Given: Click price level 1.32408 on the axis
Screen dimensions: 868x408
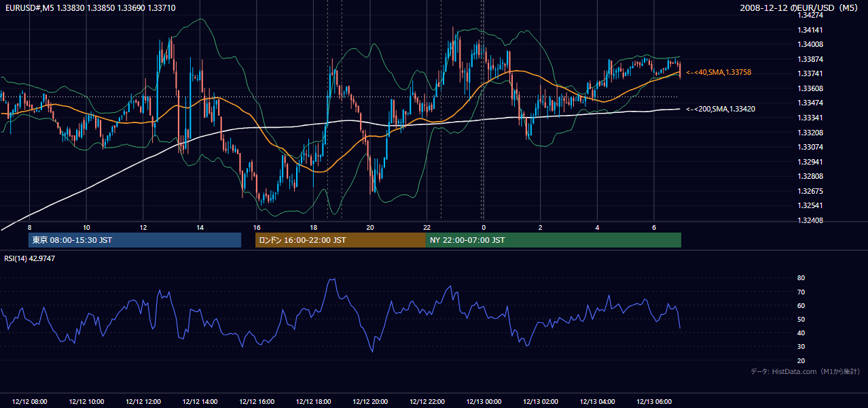Looking at the screenshot, I should click(x=811, y=220).
